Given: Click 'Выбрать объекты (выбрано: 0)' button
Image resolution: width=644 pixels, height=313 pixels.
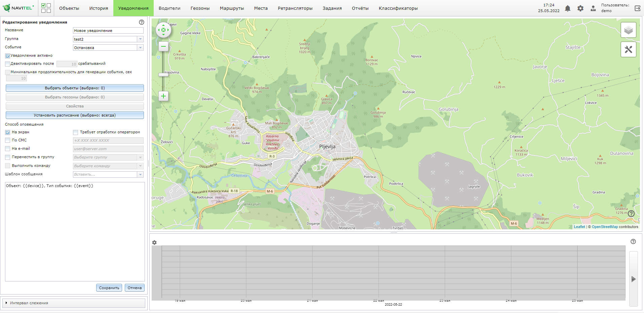Looking at the screenshot, I should pos(75,88).
